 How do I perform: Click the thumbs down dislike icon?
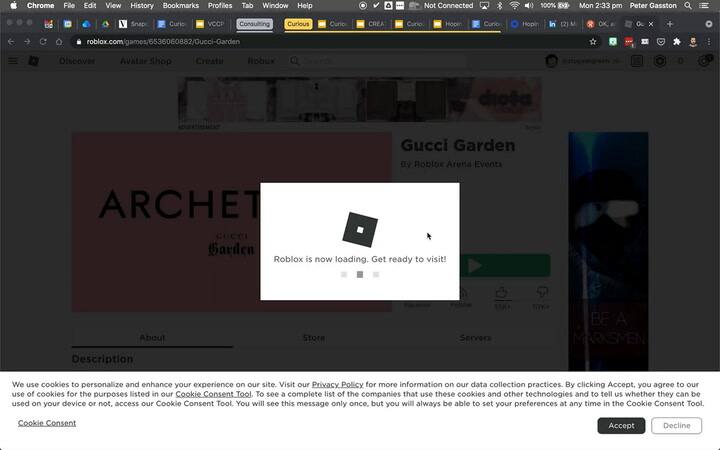[542, 292]
